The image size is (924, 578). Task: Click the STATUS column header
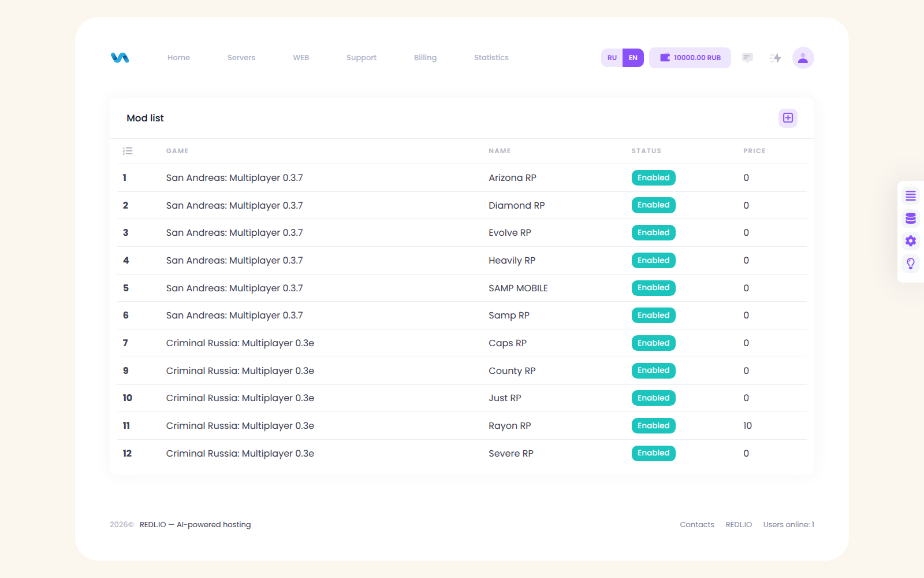[x=646, y=151]
